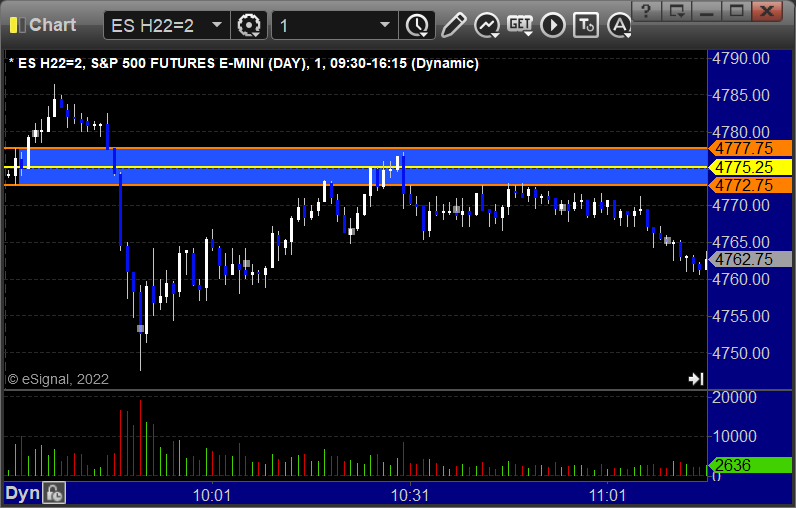Open the circled A alerts icon
Viewport: 796px width, 508px height.
coord(619,25)
